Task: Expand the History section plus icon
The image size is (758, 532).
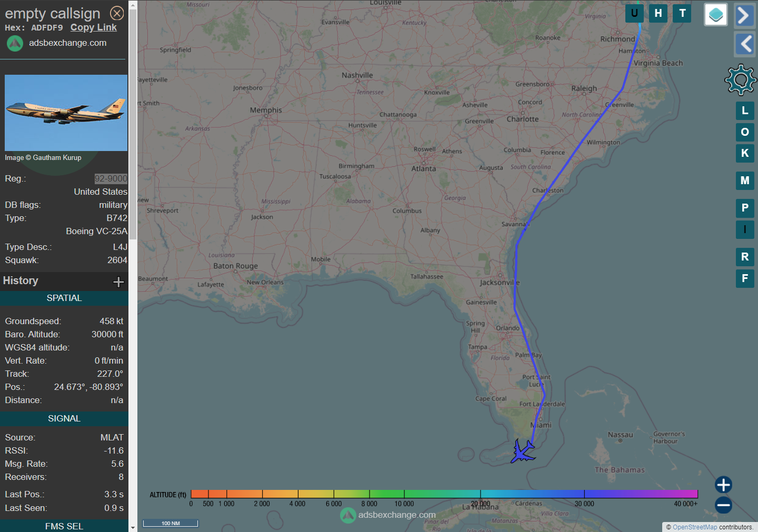Action: click(118, 282)
